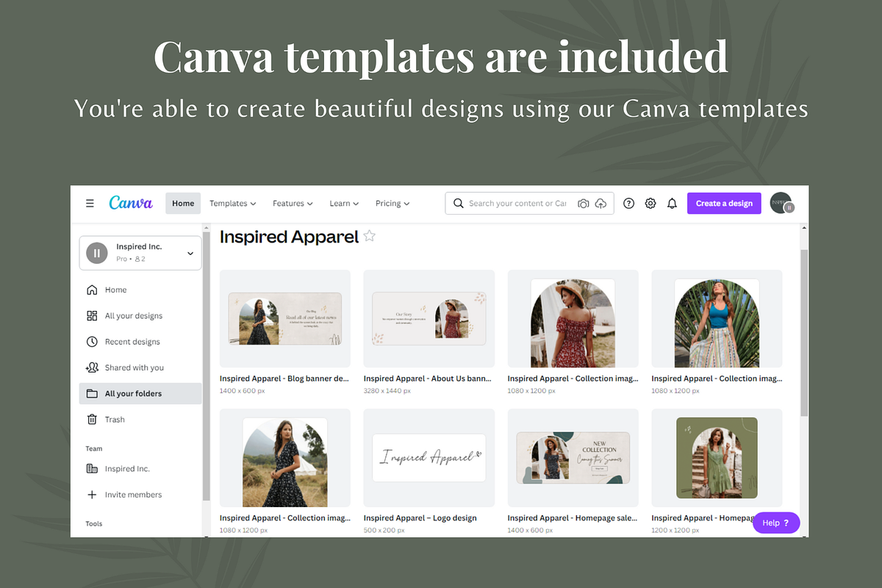Open the Logo design thumbnail

429,458
